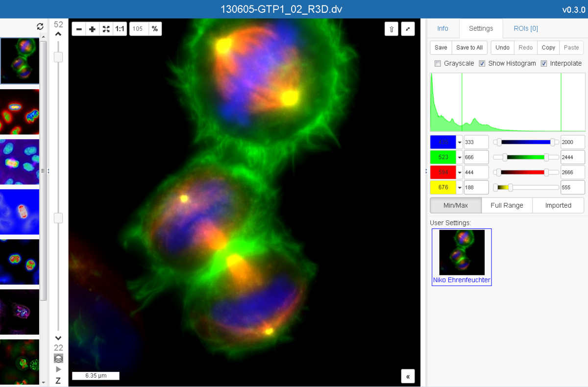Apply the Full Range setting
The image size is (588, 387).
click(507, 205)
